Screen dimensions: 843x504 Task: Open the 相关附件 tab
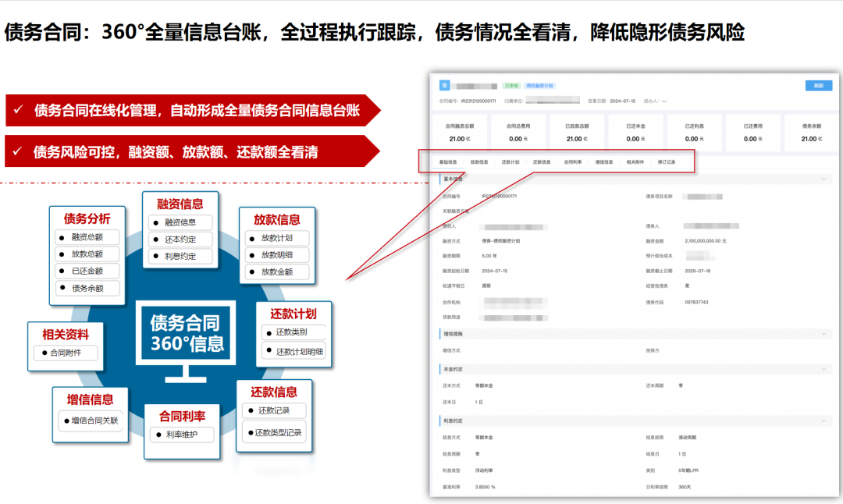click(x=635, y=162)
